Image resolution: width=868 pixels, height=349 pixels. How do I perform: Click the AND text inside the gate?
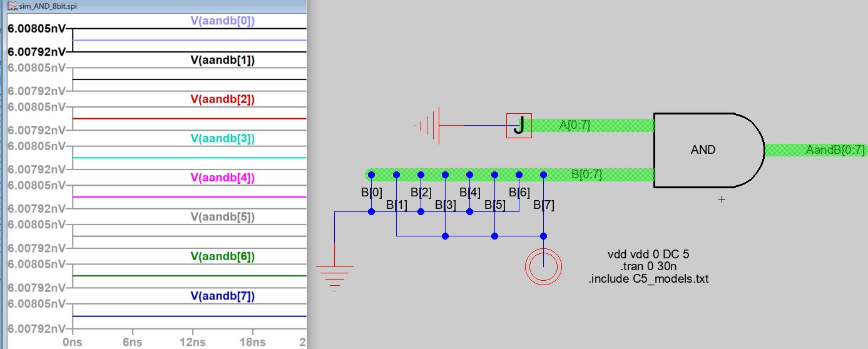tap(703, 150)
